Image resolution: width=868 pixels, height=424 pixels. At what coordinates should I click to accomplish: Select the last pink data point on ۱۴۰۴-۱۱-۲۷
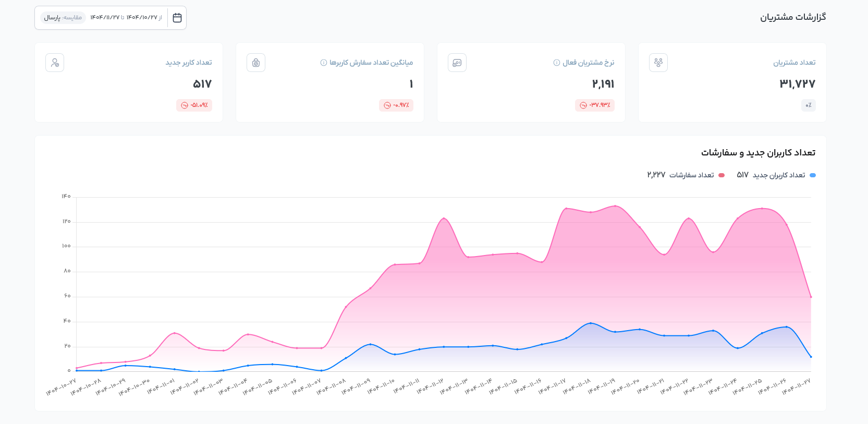point(811,297)
